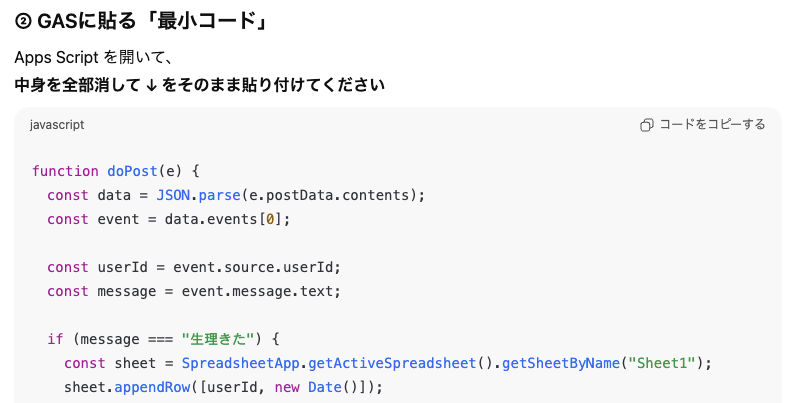
Task: Click the bold text 中身を全部消して
Action: [78, 85]
